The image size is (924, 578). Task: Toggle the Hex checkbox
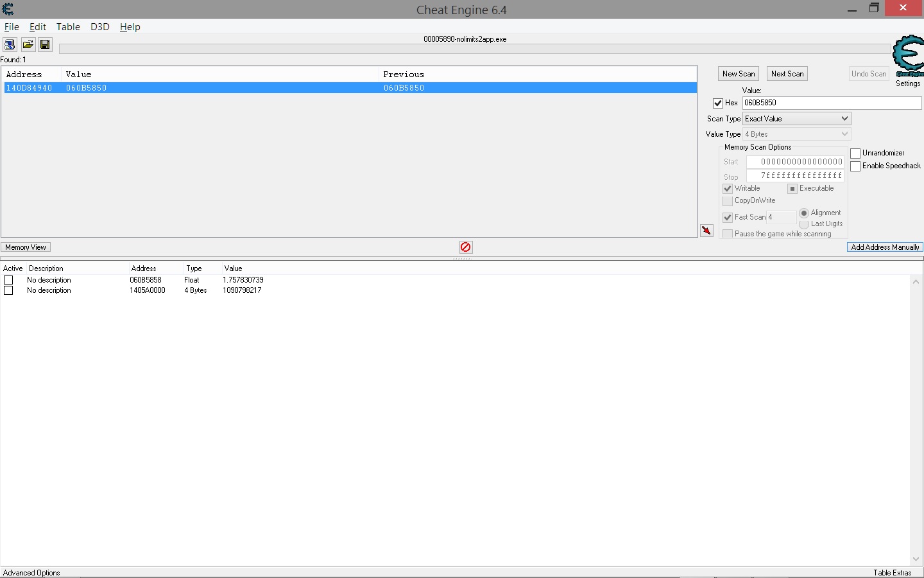(x=718, y=103)
